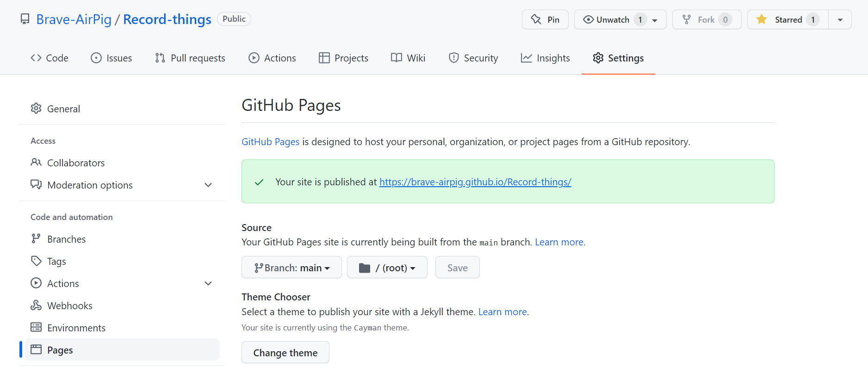
Task: Click the Collaborators people icon
Action: click(x=36, y=162)
